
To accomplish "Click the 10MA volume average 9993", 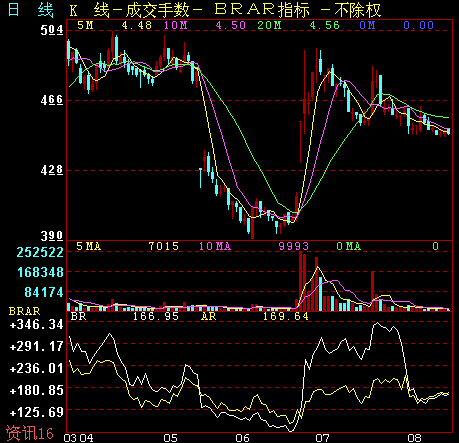I will (294, 246).
